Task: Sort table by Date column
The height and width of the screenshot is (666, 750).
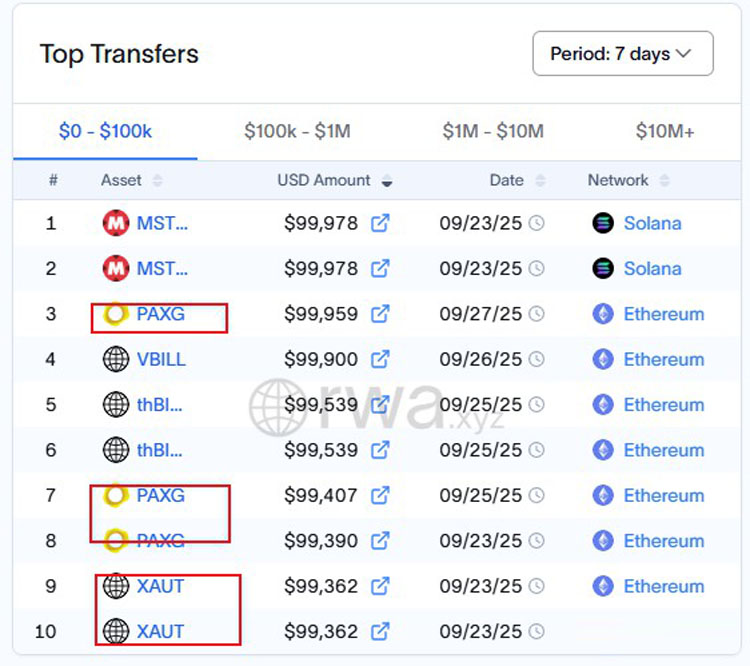Action: coord(541,181)
